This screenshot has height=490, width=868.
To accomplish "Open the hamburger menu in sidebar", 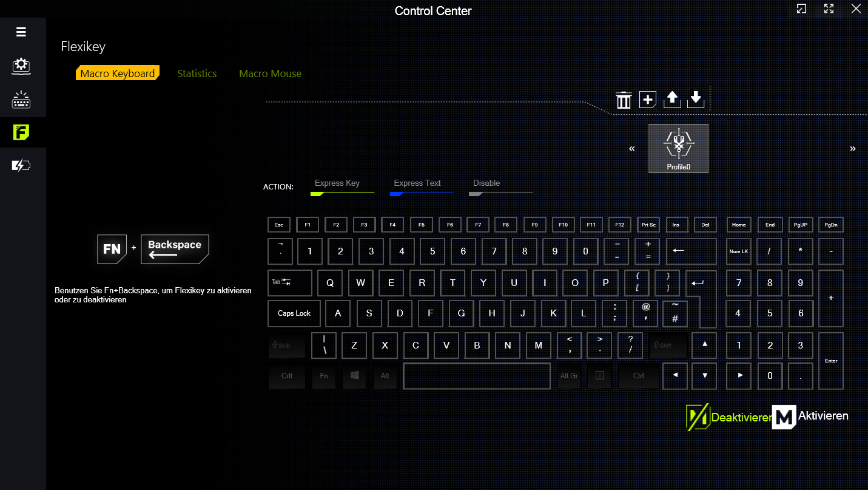I will 21,32.
